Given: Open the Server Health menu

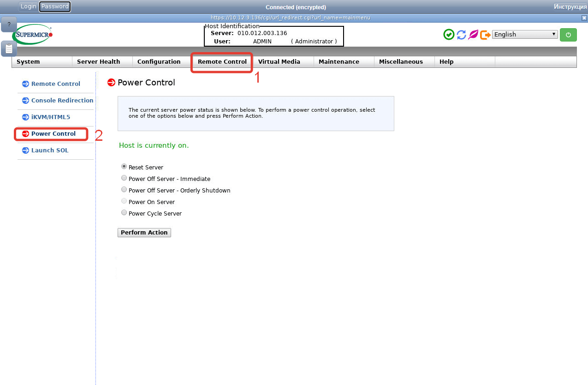Looking at the screenshot, I should click(x=98, y=62).
